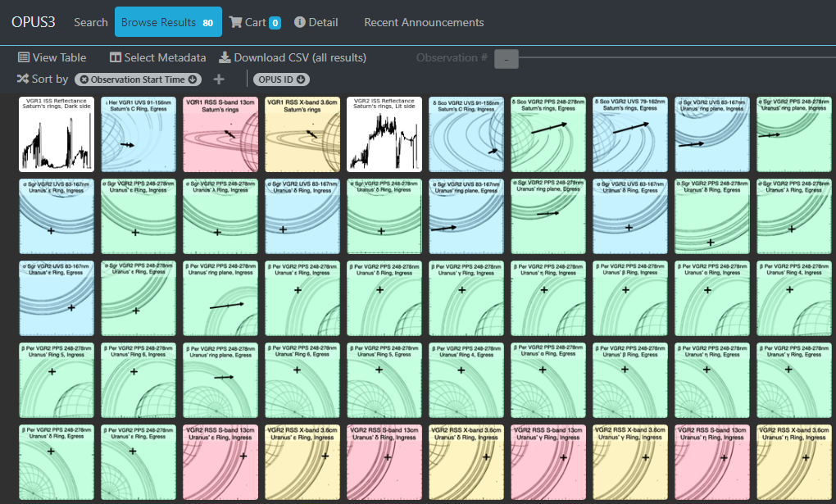836x504 pixels.
Task: Open VGR2 RSS X-band γ Ring Ingress
Action: [630, 462]
